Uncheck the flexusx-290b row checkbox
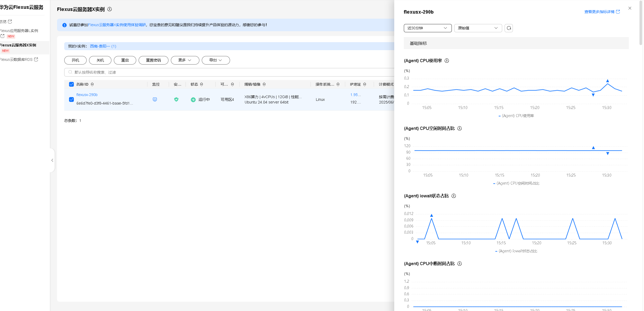This screenshot has height=311, width=644. pyautogui.click(x=71, y=99)
